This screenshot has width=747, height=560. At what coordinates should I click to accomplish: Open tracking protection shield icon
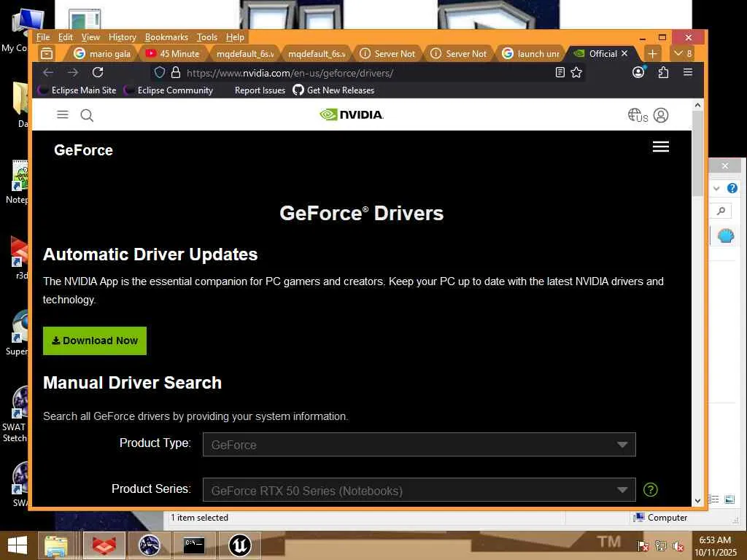coord(160,72)
